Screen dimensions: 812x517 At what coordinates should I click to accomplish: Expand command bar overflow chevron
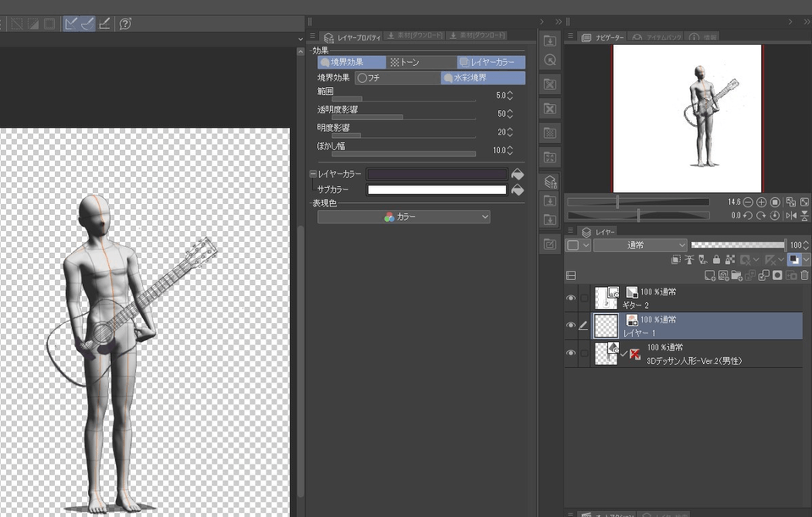point(300,39)
